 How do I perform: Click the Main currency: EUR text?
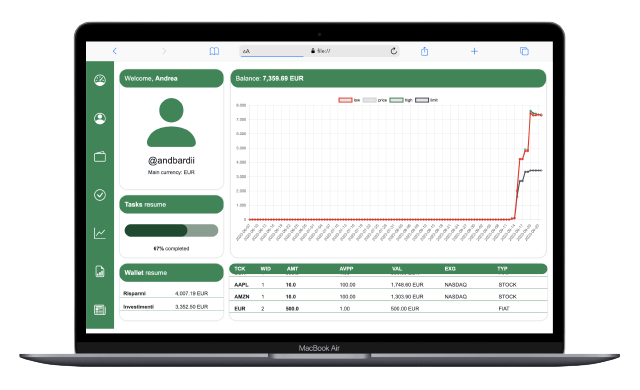click(x=171, y=172)
